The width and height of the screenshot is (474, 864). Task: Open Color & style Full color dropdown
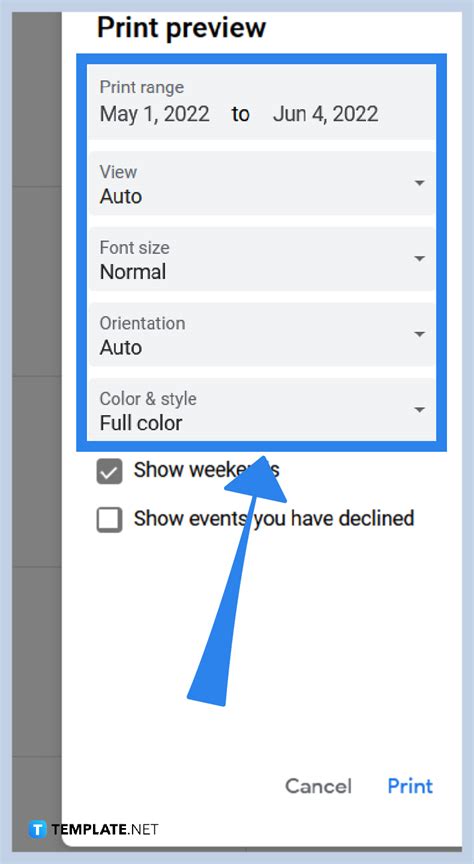coord(262,410)
